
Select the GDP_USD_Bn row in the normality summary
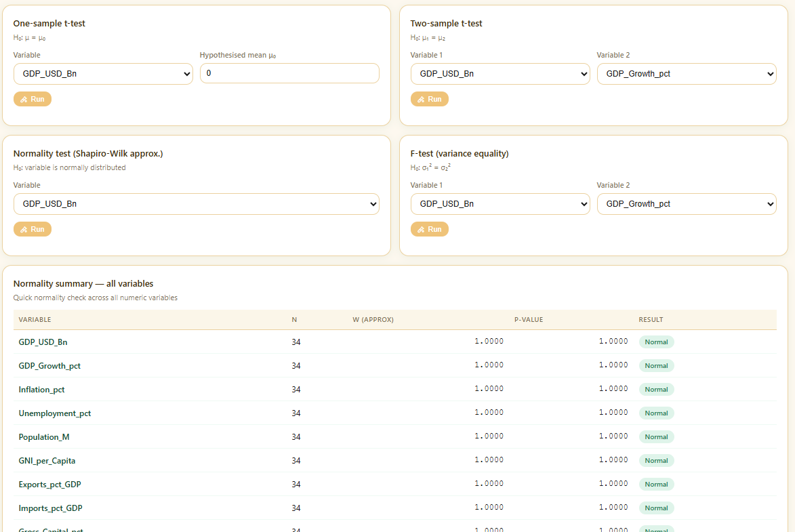pyautogui.click(x=395, y=342)
